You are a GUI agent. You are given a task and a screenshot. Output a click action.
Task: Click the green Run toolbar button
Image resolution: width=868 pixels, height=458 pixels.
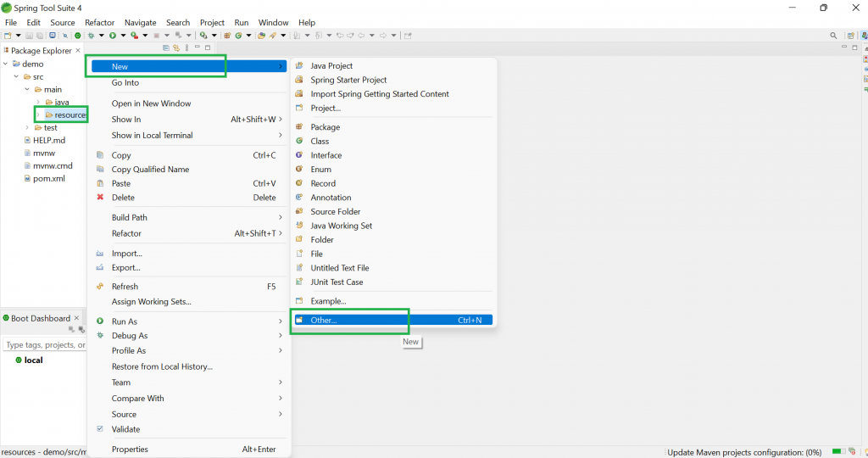113,36
